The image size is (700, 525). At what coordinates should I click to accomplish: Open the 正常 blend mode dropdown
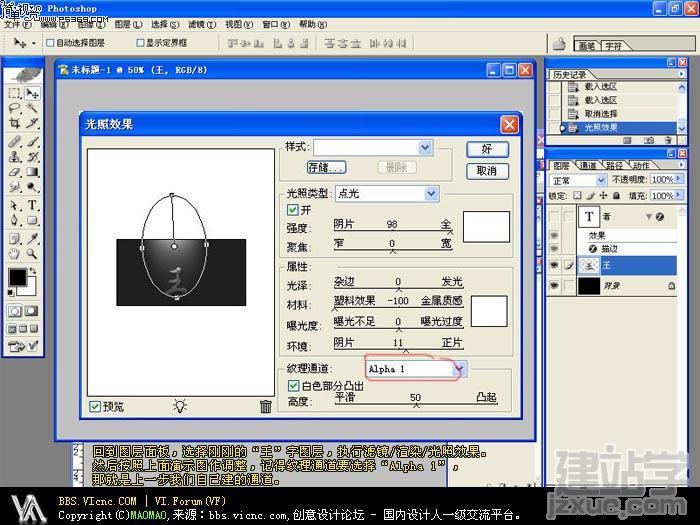click(x=601, y=180)
